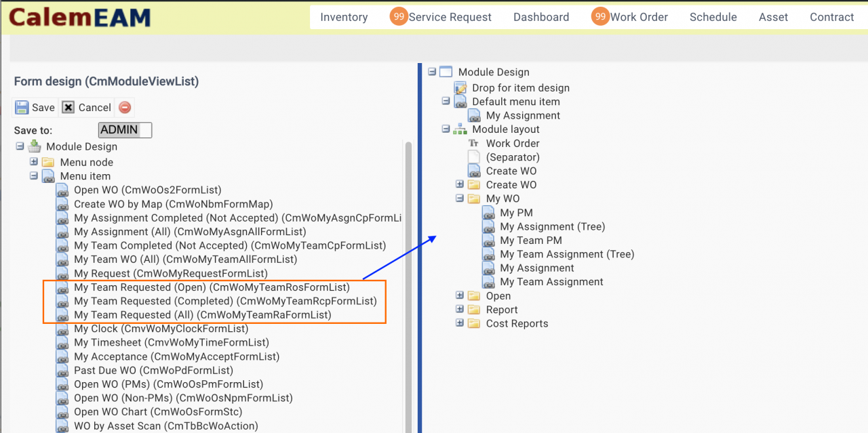868x433 pixels.
Task: Click the Module layout hierarchy icon
Action: pyautogui.click(x=460, y=129)
